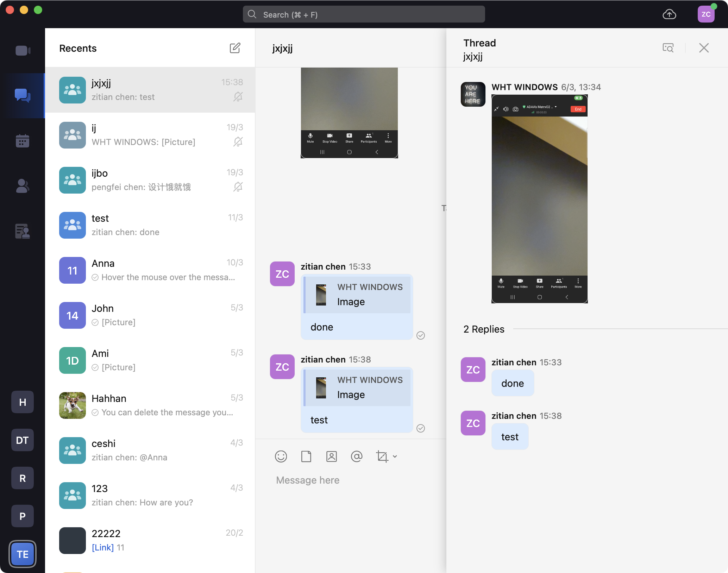Click the compose new chat icon
This screenshot has height=573, width=728.
coord(235,48)
